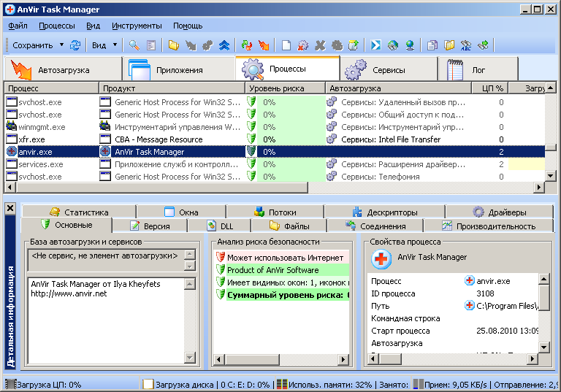
Task: Click up spinner in База автозагрузки field
Action: click(x=190, y=255)
